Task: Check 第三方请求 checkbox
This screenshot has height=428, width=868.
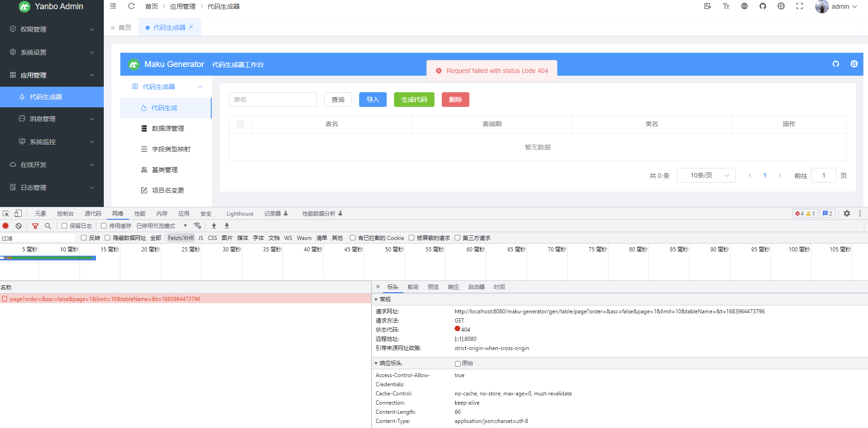Action: tap(457, 238)
